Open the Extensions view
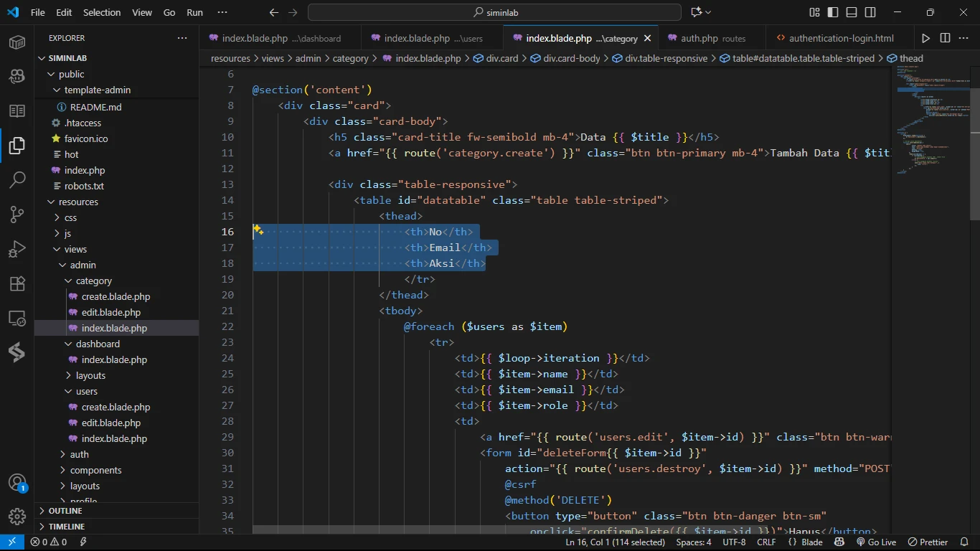Screen dimensions: 980x551 pos(17,283)
